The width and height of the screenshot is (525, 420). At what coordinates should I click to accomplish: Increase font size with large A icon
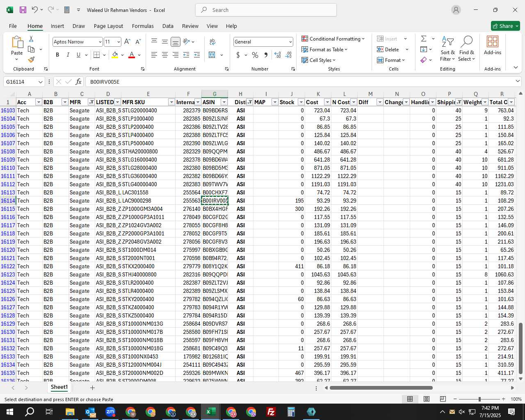point(127,42)
